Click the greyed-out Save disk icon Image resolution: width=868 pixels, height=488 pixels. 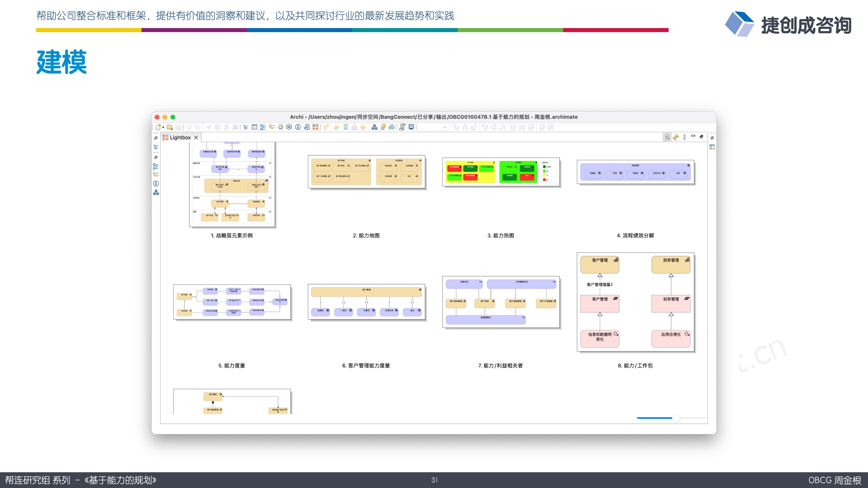(179, 127)
